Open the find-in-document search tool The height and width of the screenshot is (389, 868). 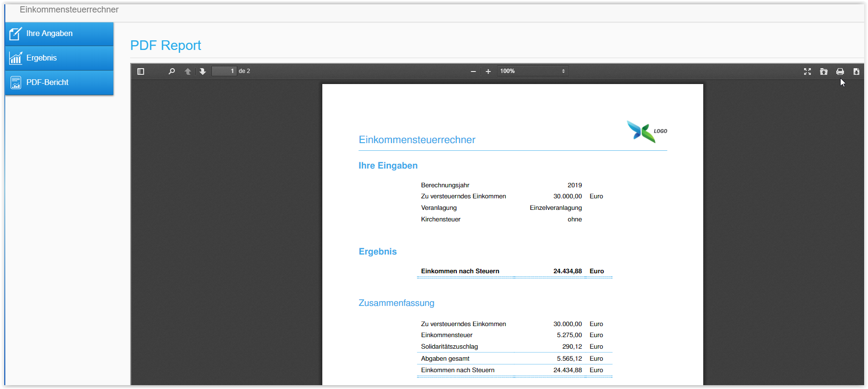tap(171, 72)
